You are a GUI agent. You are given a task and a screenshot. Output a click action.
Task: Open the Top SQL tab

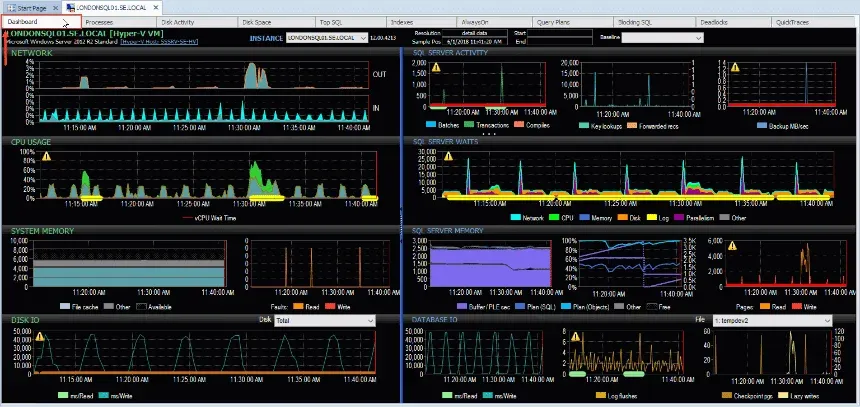[351, 22]
